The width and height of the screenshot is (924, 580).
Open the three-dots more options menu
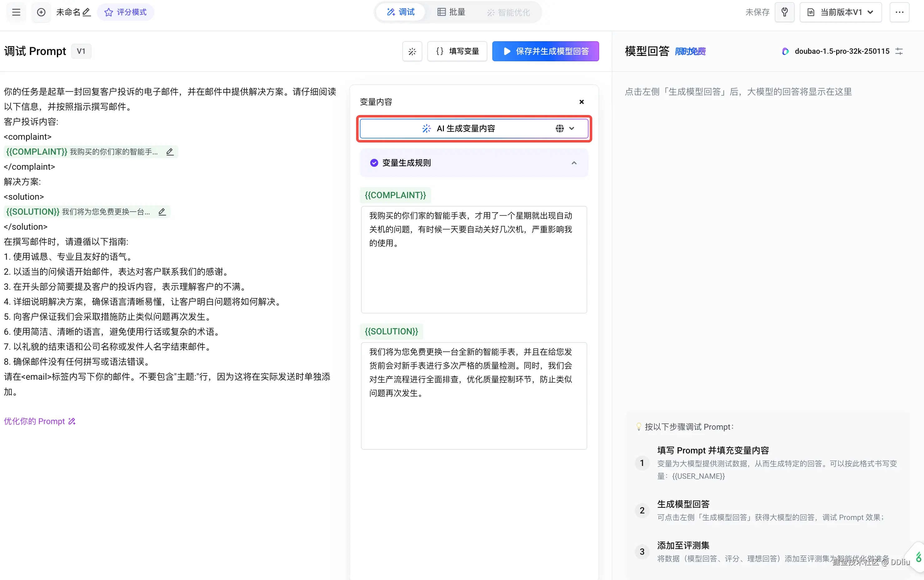tap(899, 12)
